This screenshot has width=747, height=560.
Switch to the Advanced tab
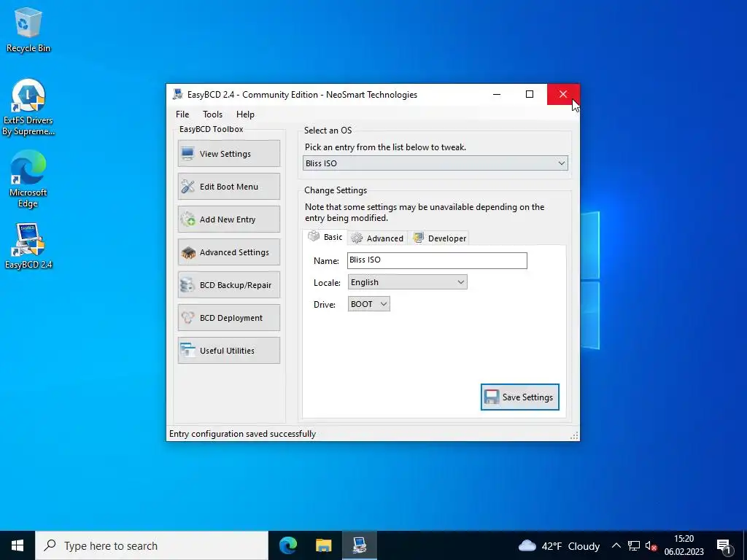click(x=378, y=238)
